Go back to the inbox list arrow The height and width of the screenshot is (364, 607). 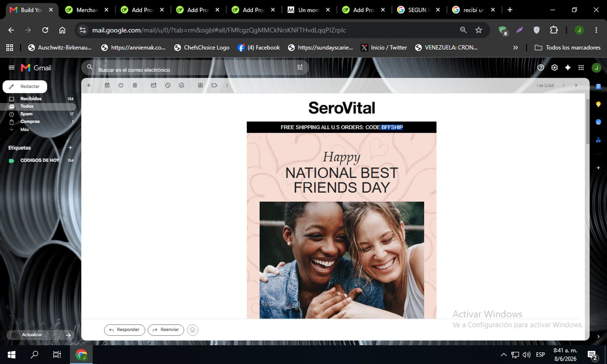point(89,85)
